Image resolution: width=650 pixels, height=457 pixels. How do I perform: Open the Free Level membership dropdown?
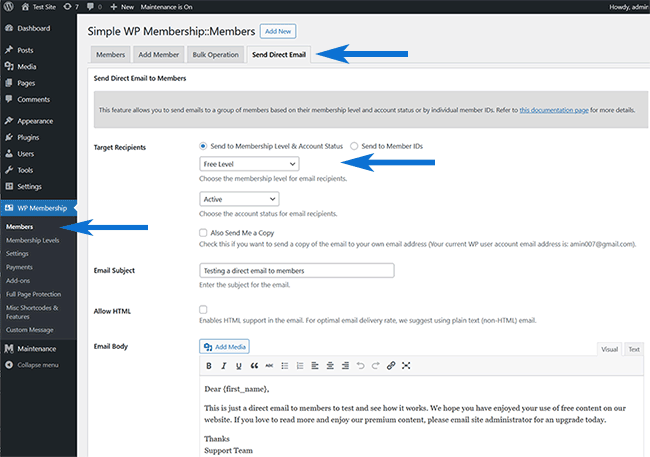pos(249,164)
